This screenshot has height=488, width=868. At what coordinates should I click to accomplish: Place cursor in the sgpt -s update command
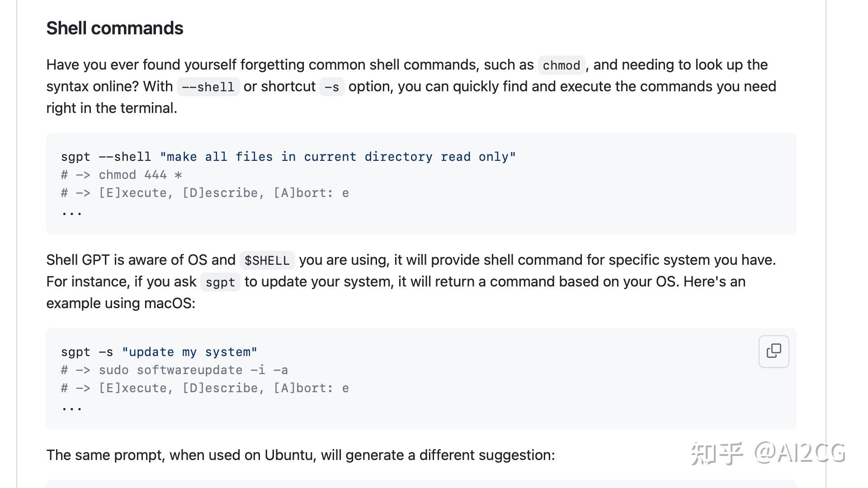pos(159,352)
